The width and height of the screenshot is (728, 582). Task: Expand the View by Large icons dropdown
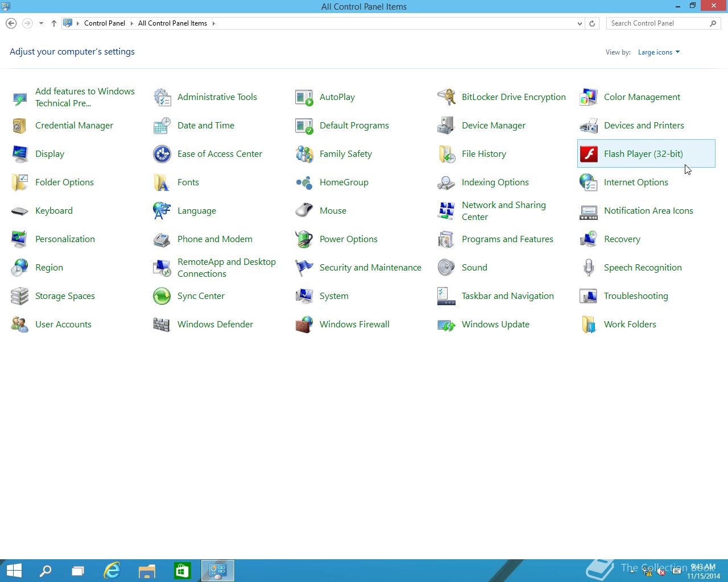659,52
